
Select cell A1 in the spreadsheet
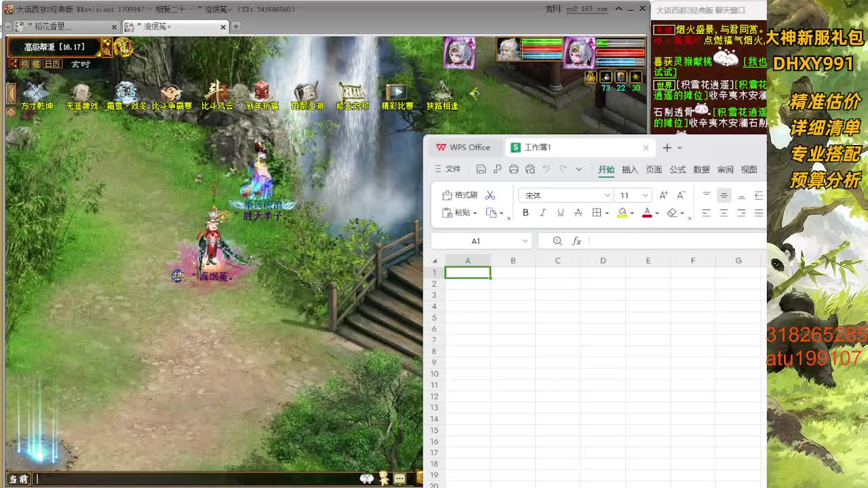pyautogui.click(x=467, y=272)
